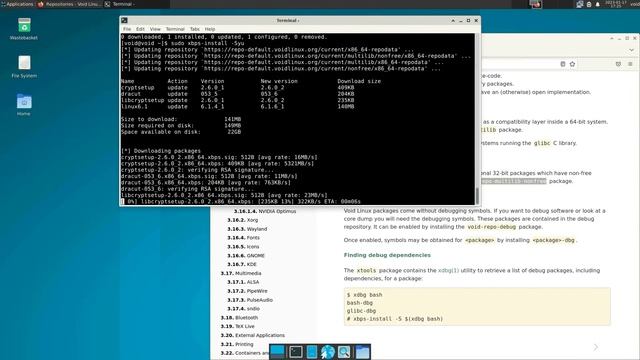Screen dimensions: 640x360
Task: Click the 'sudo xbps-install -Syu' command line in terminal
Action: 182,43
